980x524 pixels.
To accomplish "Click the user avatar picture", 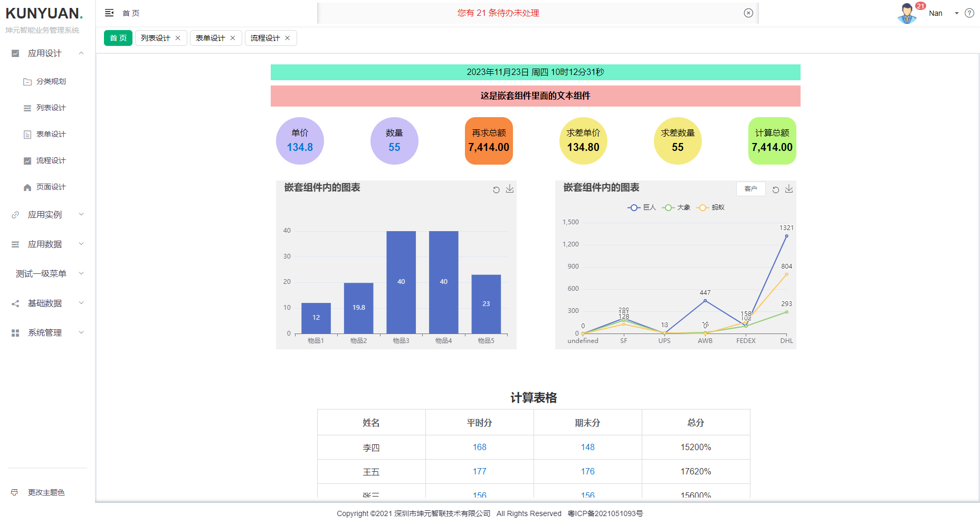I will pos(907,13).
